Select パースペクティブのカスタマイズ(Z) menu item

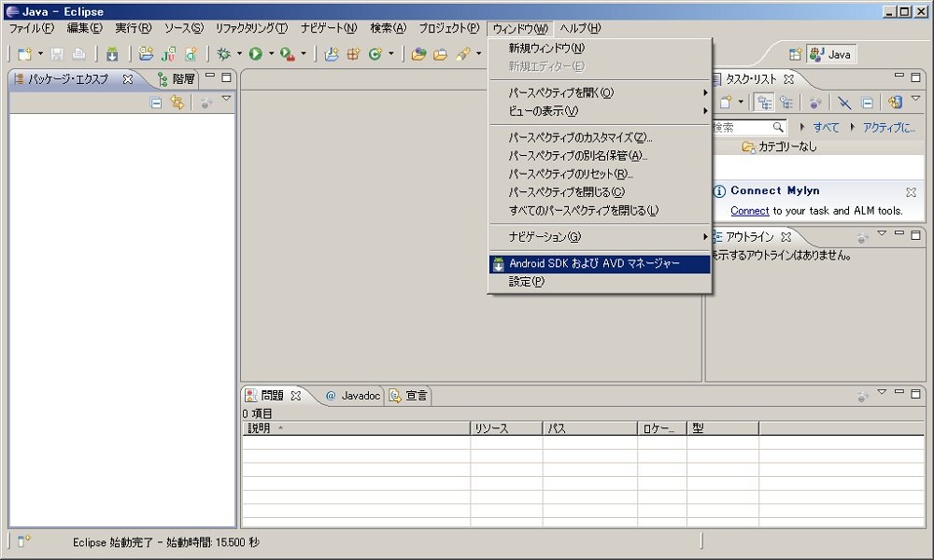click(x=601, y=137)
